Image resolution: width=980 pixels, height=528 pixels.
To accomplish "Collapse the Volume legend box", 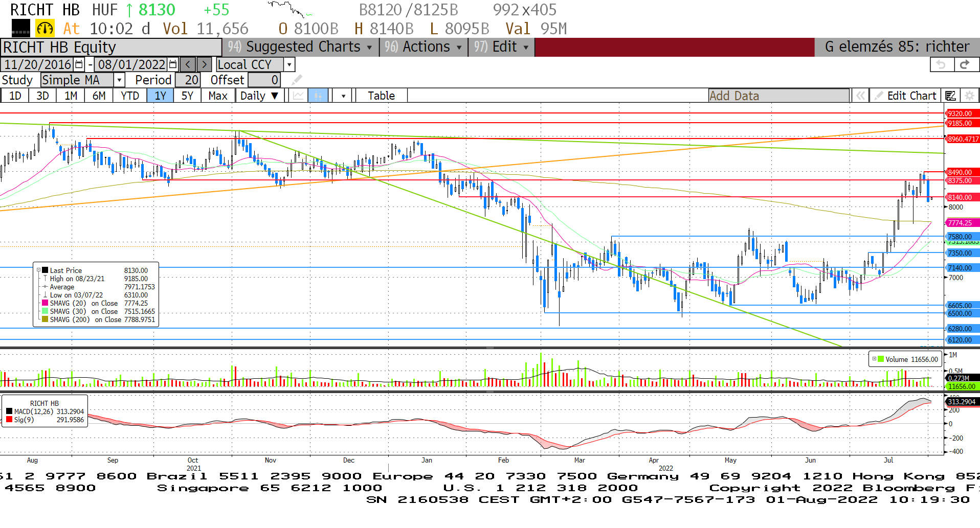I will pyautogui.click(x=874, y=359).
